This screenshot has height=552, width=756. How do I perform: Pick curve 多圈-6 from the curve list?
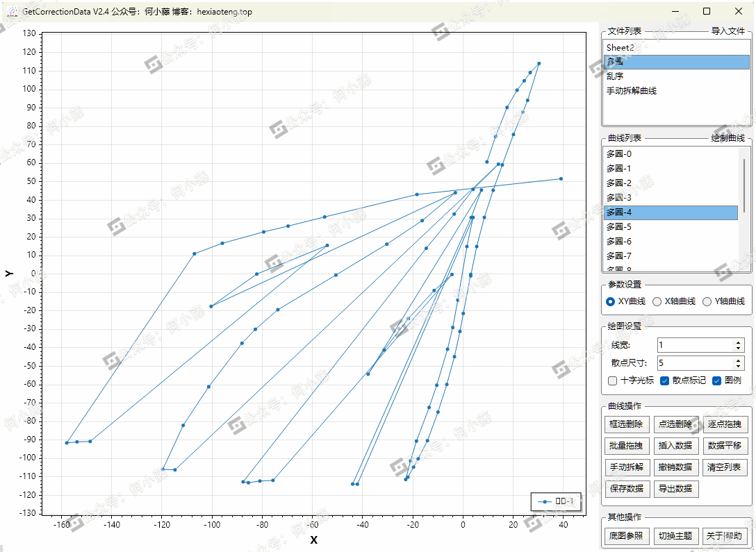[x=618, y=242]
